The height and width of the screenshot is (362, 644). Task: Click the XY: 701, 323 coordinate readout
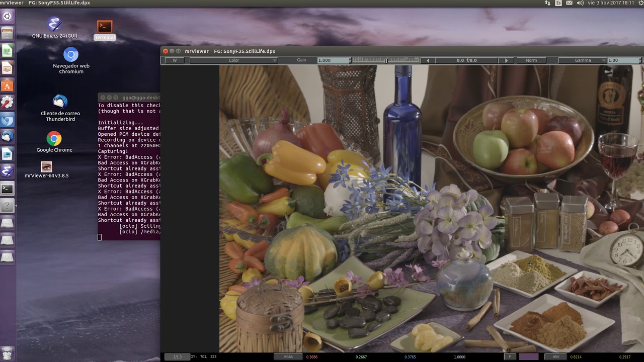[x=204, y=357]
